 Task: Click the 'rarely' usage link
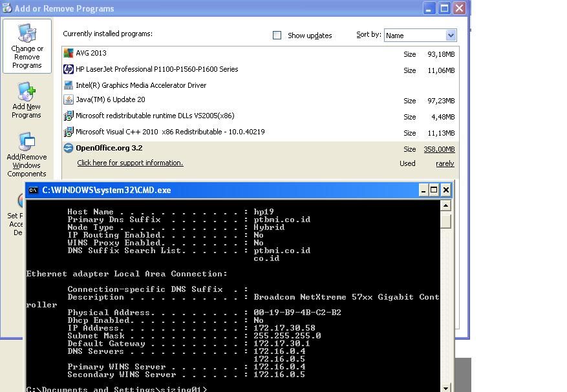click(445, 164)
